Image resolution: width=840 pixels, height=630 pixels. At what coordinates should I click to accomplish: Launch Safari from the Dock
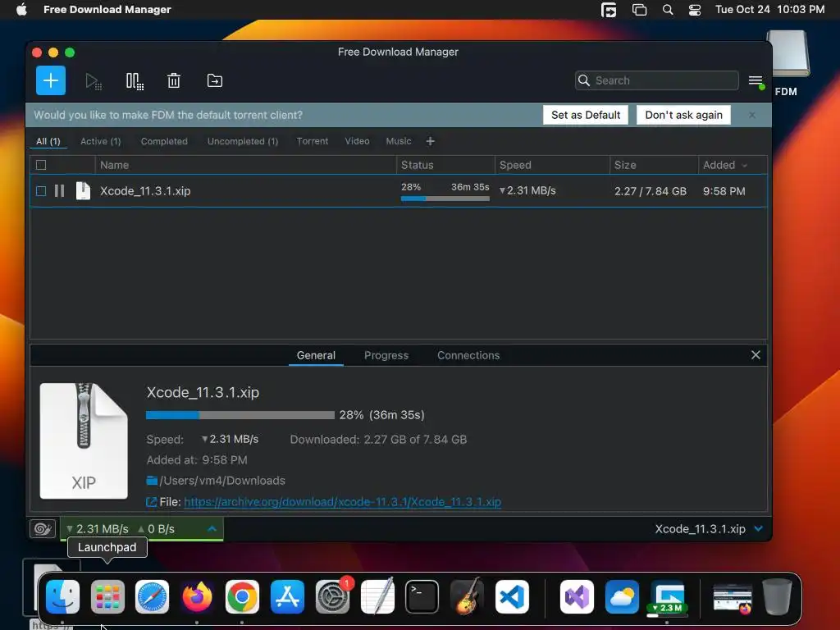(152, 597)
